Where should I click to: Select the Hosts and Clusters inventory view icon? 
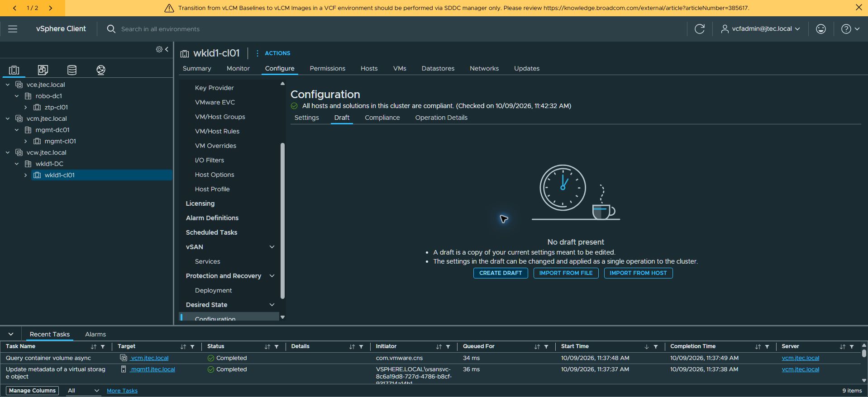coord(14,70)
